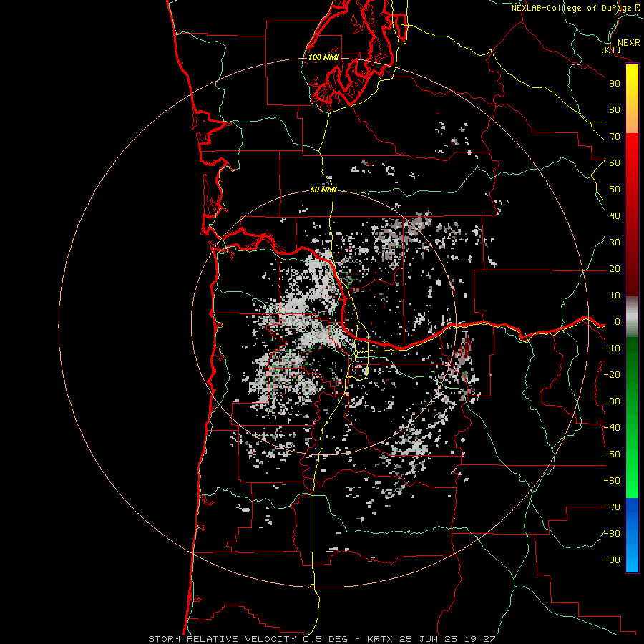Select the -80 value on velocity scale
Screen dimensions: 644x644
612,534
